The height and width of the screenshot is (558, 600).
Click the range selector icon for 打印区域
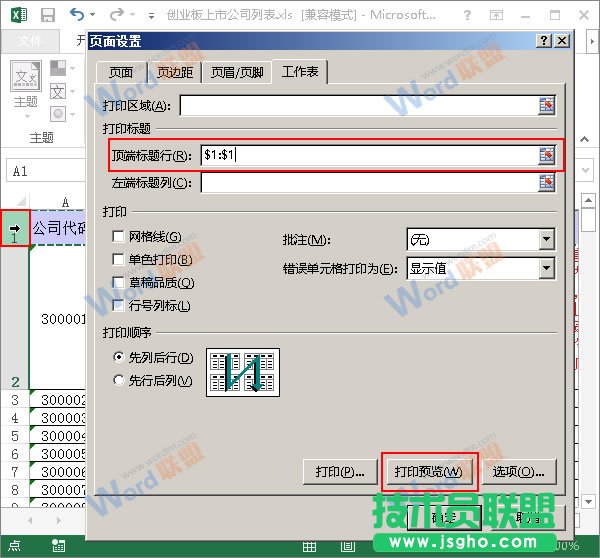coord(546,105)
